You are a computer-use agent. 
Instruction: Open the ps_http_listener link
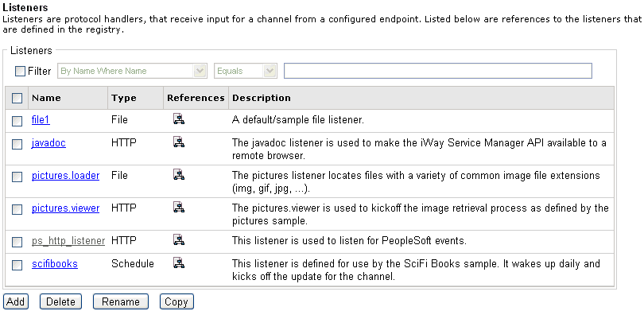pyautogui.click(x=68, y=241)
